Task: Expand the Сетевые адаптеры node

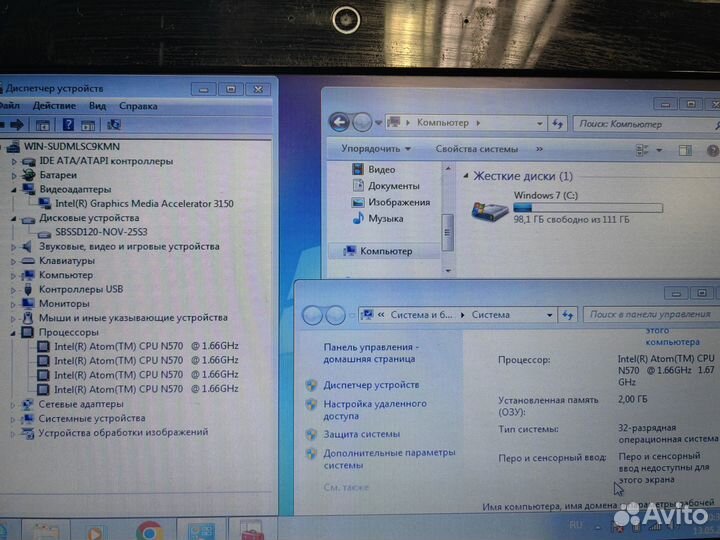Action: click(x=14, y=405)
